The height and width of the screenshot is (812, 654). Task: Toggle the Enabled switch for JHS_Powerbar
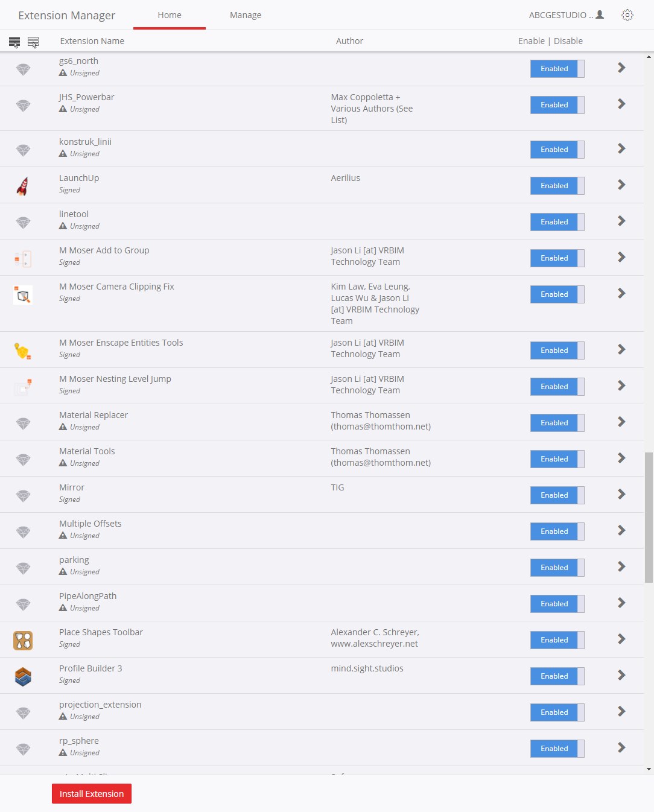(x=557, y=105)
